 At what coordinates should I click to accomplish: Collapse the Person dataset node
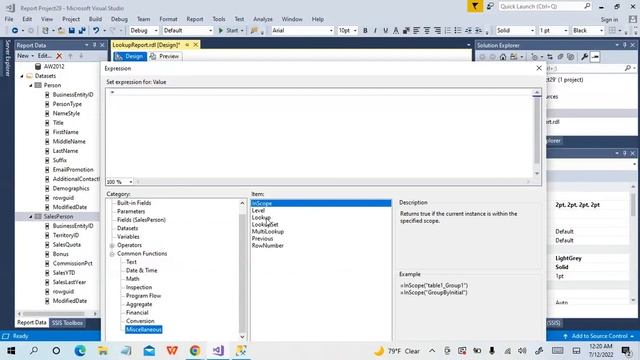point(31,85)
